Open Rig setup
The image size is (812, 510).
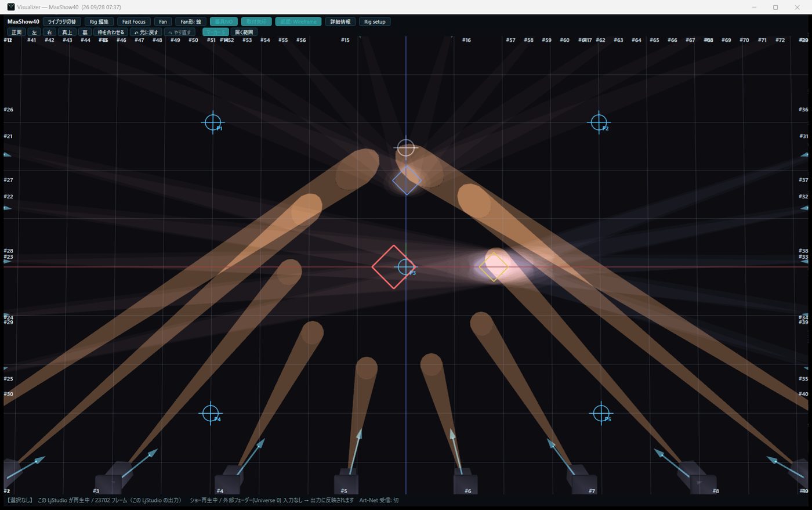click(x=375, y=21)
